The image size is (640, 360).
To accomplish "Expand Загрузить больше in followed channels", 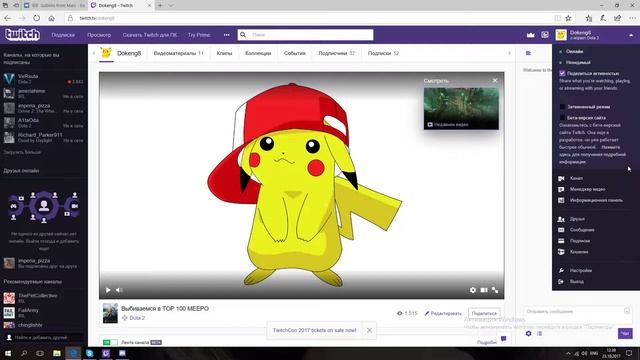I will tap(22, 152).
